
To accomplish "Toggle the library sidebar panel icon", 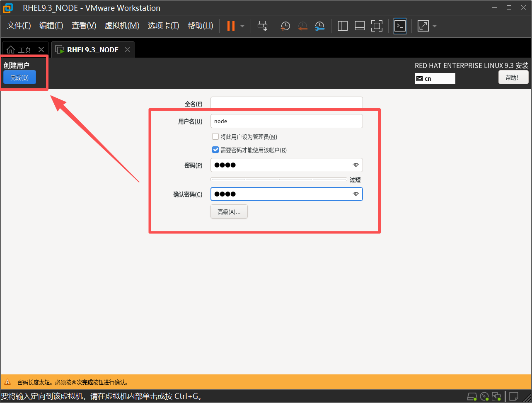I will [343, 26].
